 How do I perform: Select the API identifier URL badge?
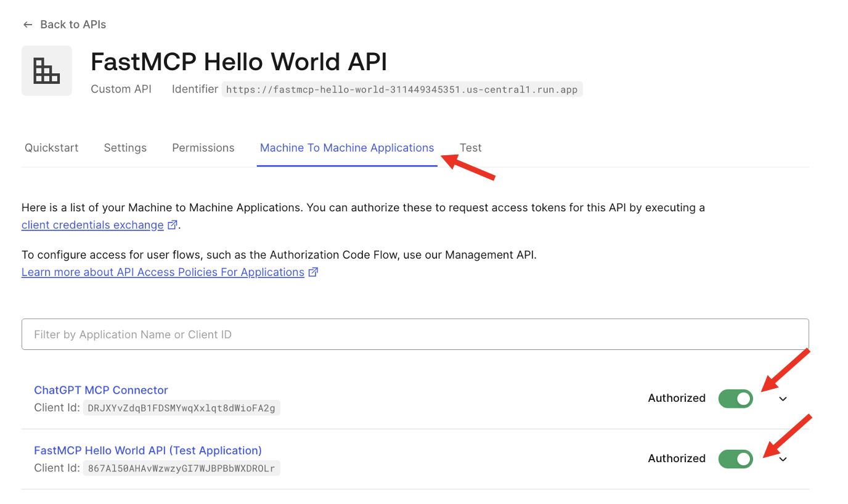tap(402, 89)
